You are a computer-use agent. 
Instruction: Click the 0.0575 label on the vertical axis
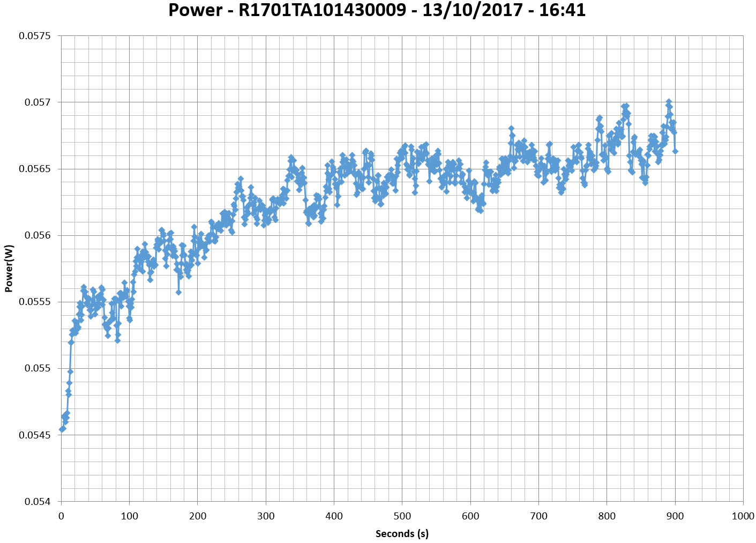click(x=35, y=36)
